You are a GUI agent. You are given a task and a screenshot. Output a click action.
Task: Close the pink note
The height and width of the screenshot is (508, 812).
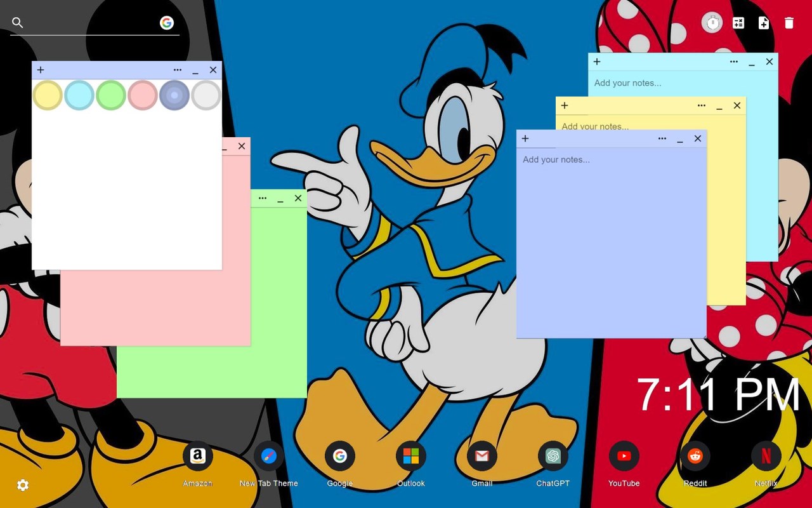(242, 146)
